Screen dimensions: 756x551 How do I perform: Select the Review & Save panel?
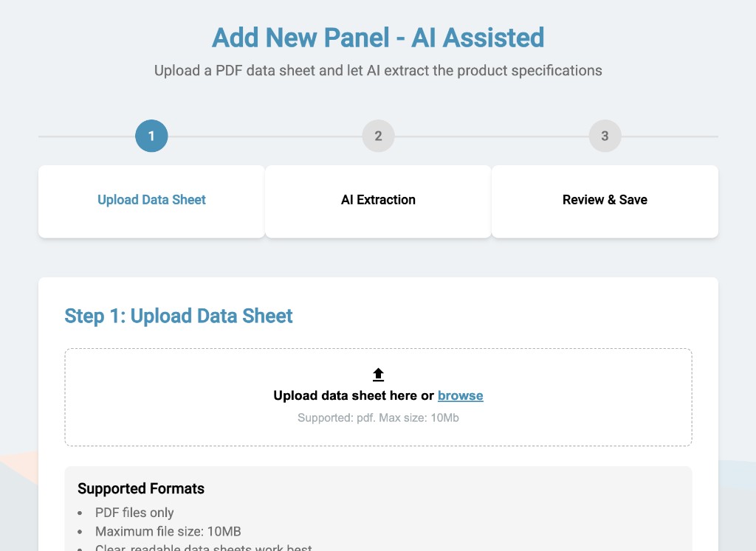[605, 200]
